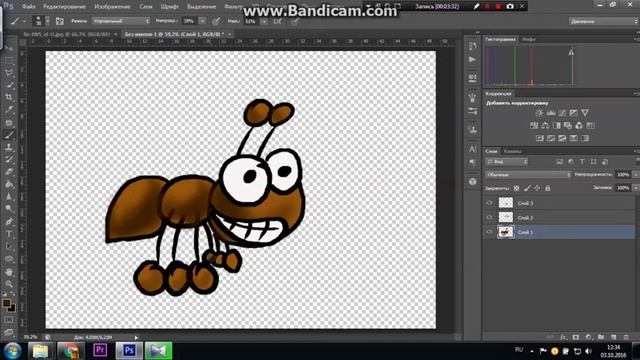Open layer fill dropdown arrow
The width and height of the screenshot is (640, 360).
pyautogui.click(x=635, y=188)
